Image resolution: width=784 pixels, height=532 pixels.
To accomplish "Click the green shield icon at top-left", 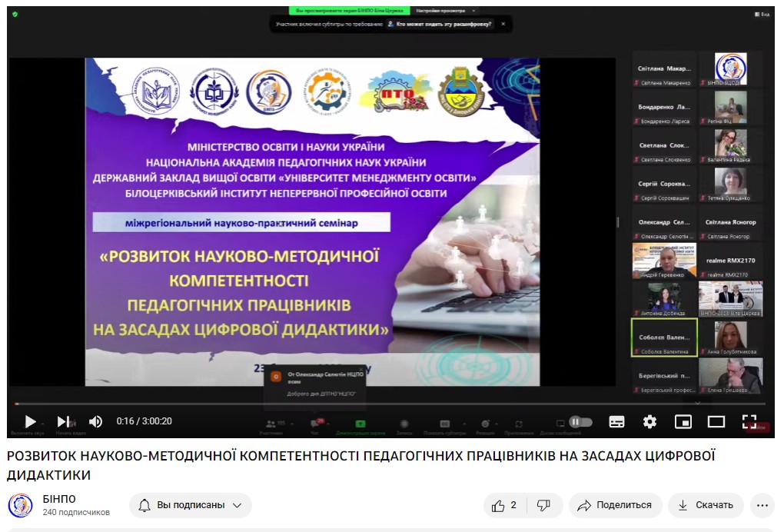I will click(x=15, y=14).
